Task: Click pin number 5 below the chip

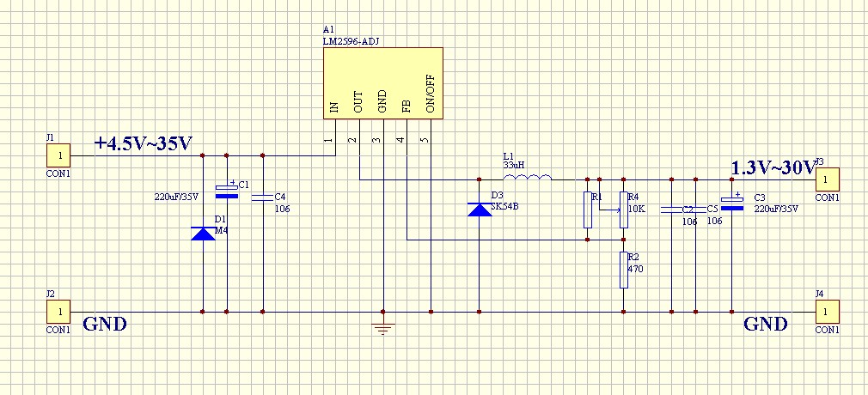Action: tap(425, 139)
